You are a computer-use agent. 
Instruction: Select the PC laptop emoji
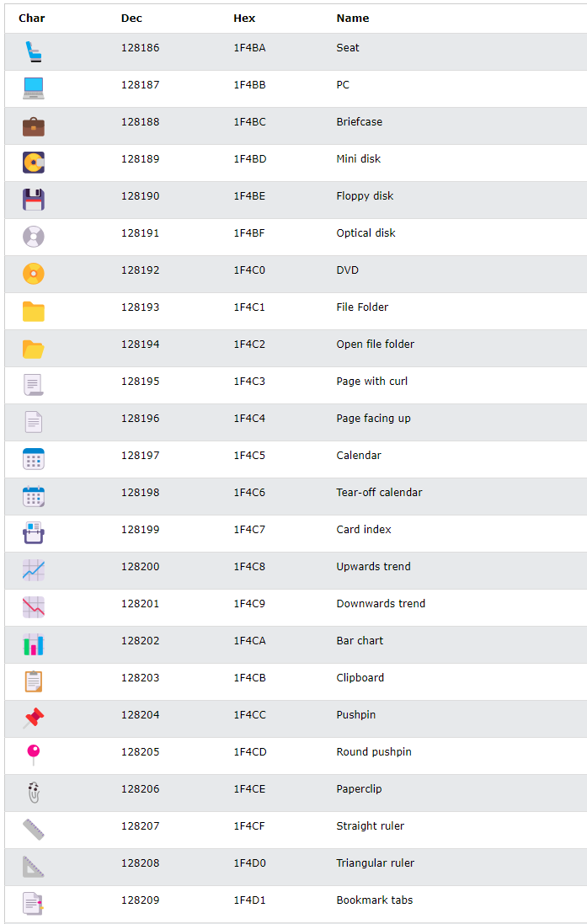click(34, 88)
